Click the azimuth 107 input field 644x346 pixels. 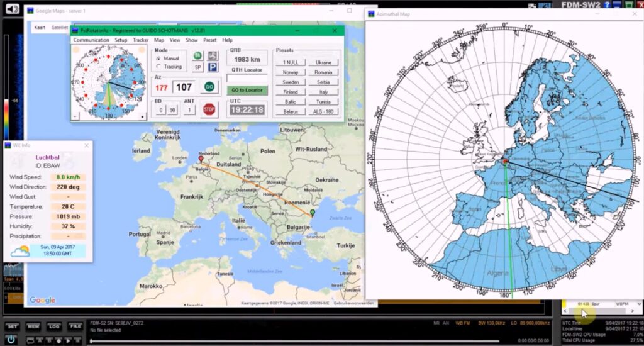[184, 87]
